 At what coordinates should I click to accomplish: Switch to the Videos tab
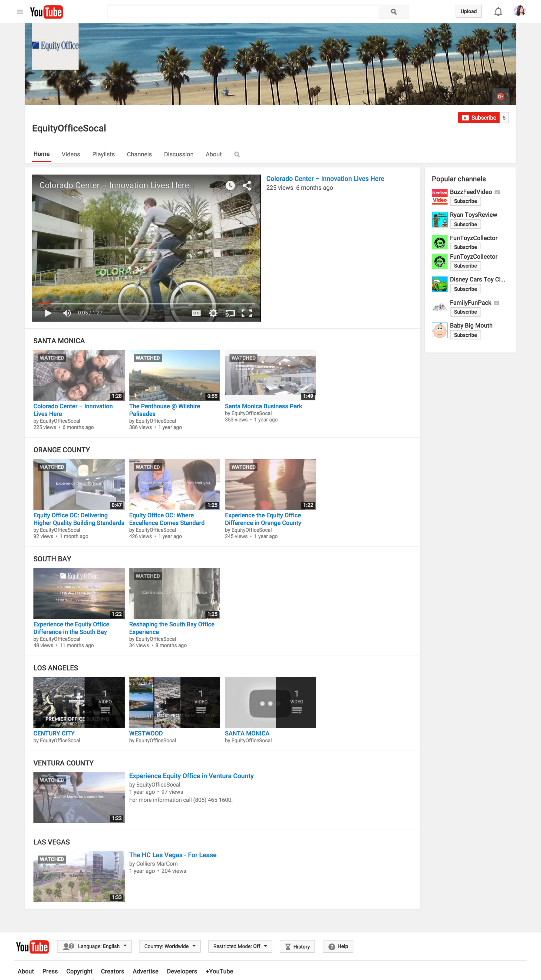pyautogui.click(x=71, y=154)
